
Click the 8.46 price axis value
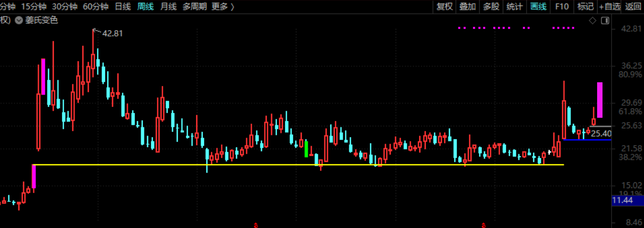633,223
